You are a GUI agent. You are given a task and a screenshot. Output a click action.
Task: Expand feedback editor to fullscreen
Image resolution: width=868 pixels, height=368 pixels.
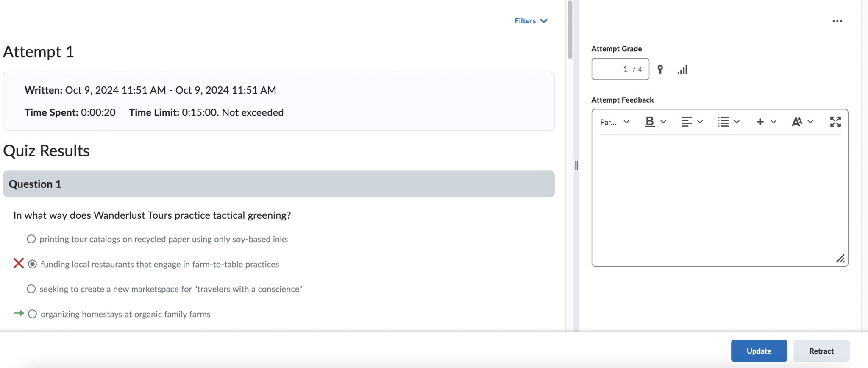click(x=835, y=122)
